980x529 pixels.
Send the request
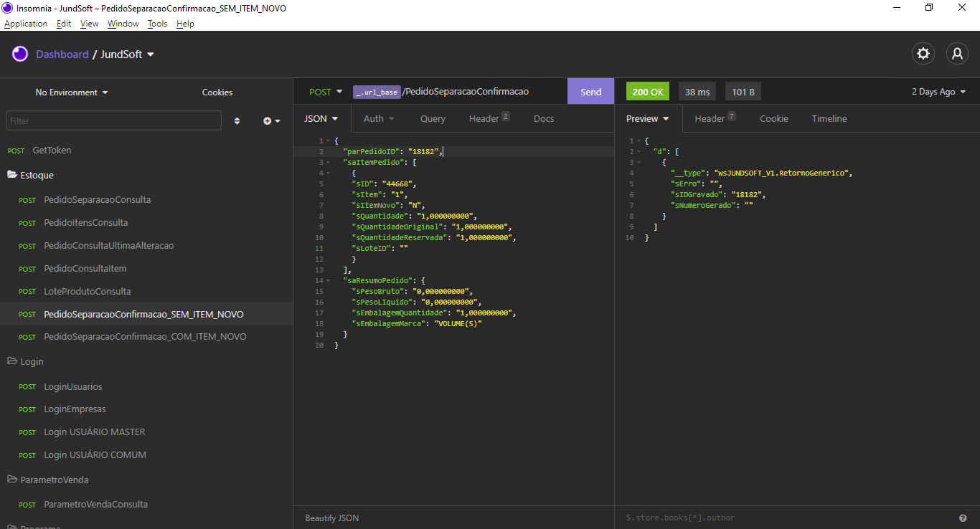tap(591, 92)
